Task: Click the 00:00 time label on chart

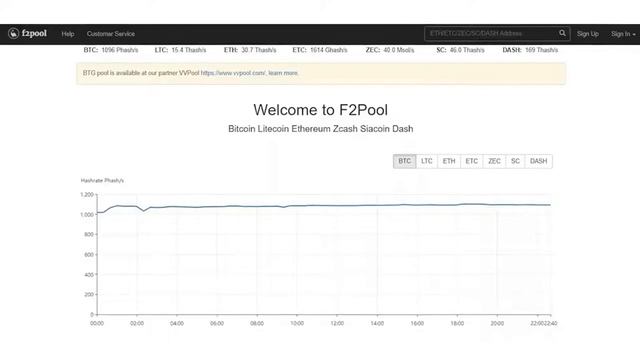Action: [97, 323]
